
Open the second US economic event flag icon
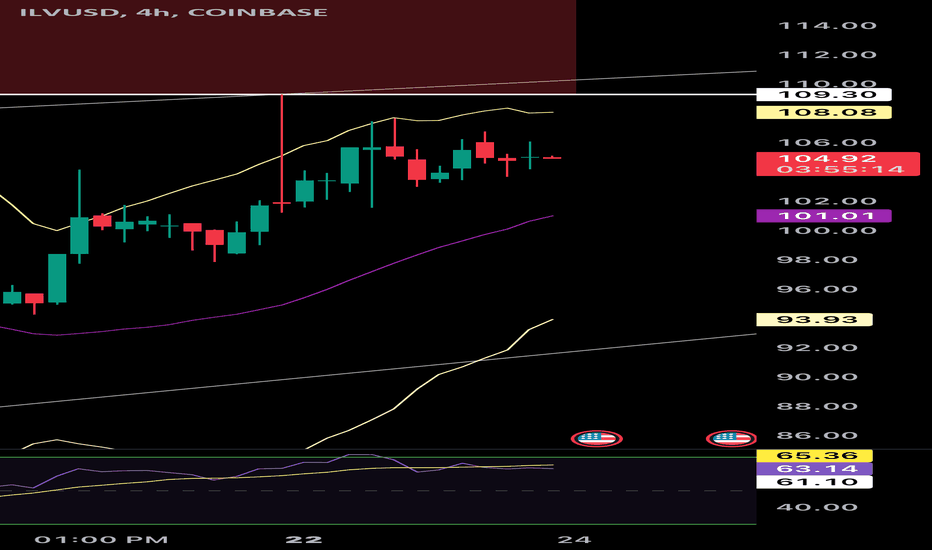click(x=731, y=439)
